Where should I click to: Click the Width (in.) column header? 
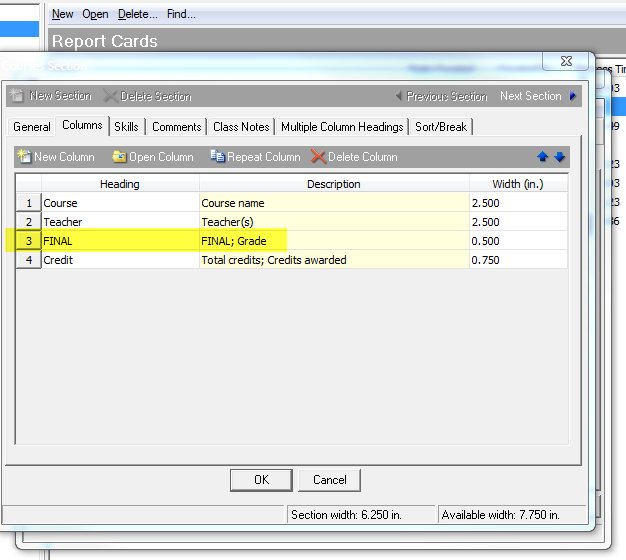click(518, 184)
